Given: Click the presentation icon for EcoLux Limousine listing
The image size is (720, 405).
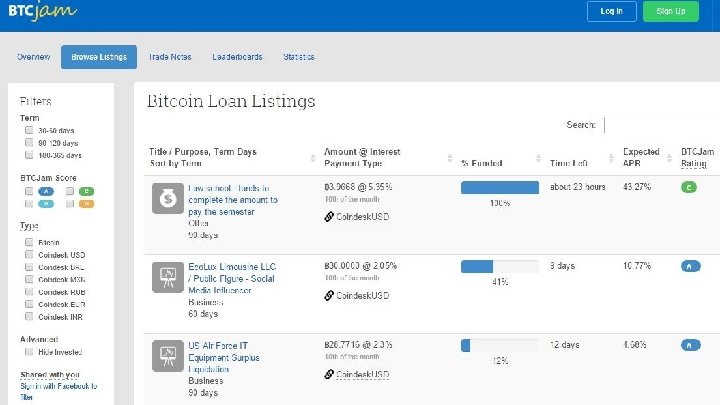Looking at the screenshot, I should point(168,277).
